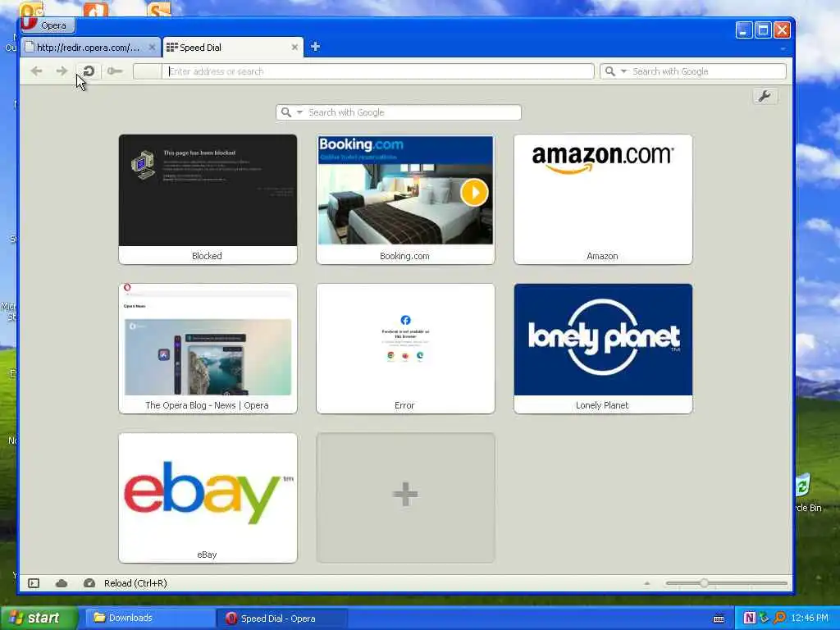Click the tray icon between OneNote and magnifier

(x=765, y=619)
